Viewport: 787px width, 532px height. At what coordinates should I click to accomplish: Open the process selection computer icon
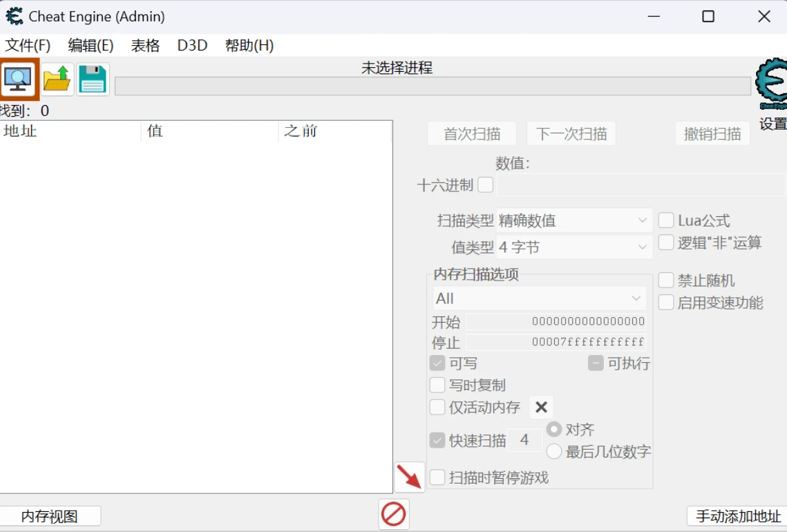(x=19, y=79)
